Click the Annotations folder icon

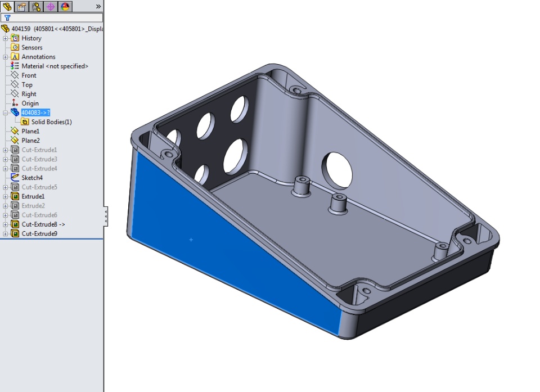pyautogui.click(x=15, y=56)
